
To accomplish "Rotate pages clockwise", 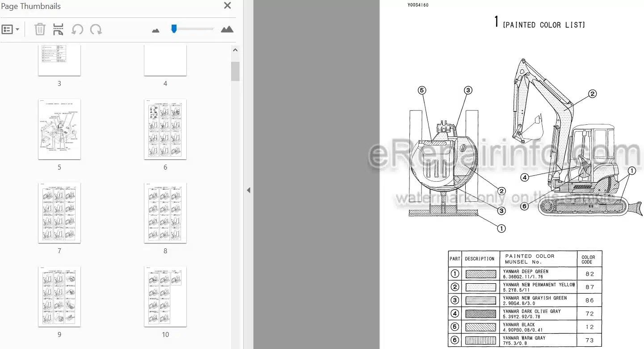I will [x=96, y=30].
